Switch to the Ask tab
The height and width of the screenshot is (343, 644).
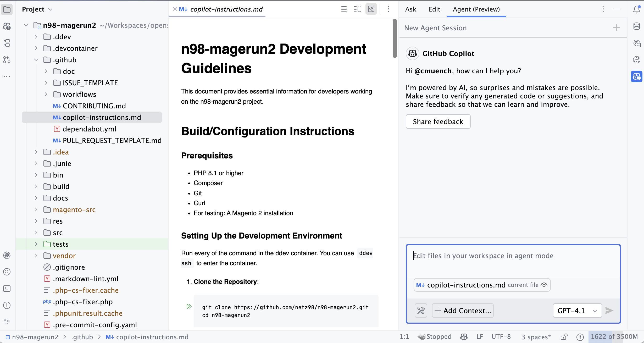point(411,9)
